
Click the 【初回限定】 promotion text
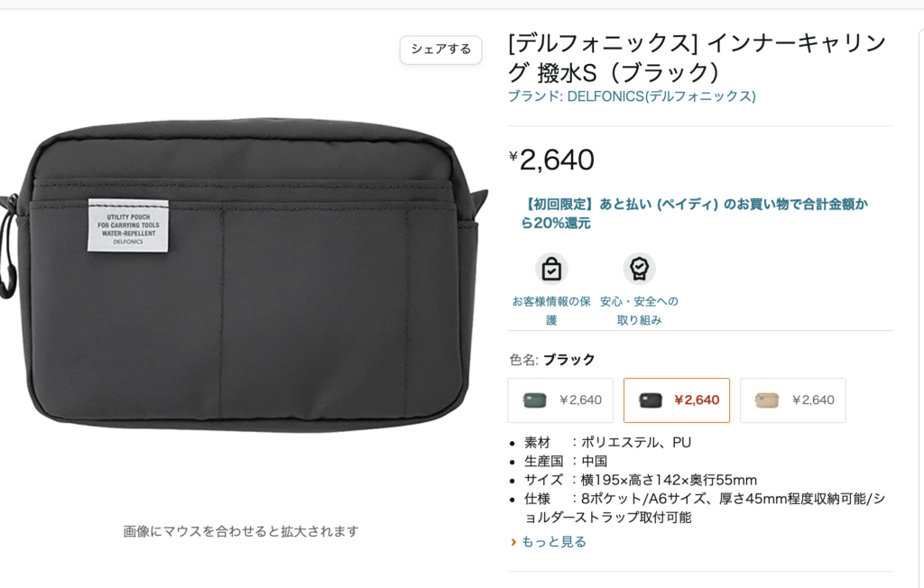[558, 204]
